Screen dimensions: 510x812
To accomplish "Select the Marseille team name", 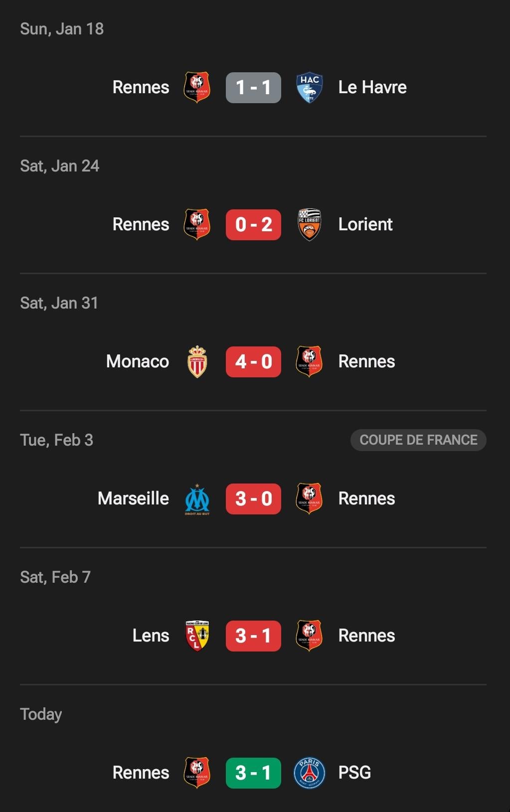I will pyautogui.click(x=133, y=499).
